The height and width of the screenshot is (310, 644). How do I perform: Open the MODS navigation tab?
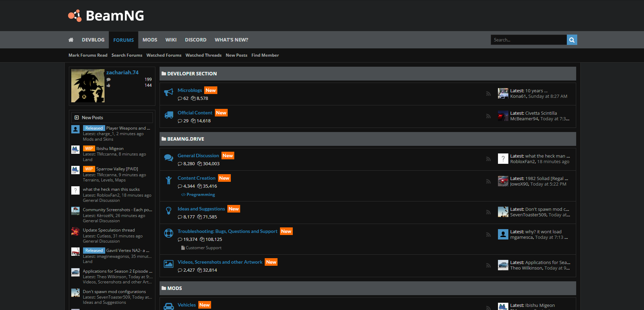[150, 40]
